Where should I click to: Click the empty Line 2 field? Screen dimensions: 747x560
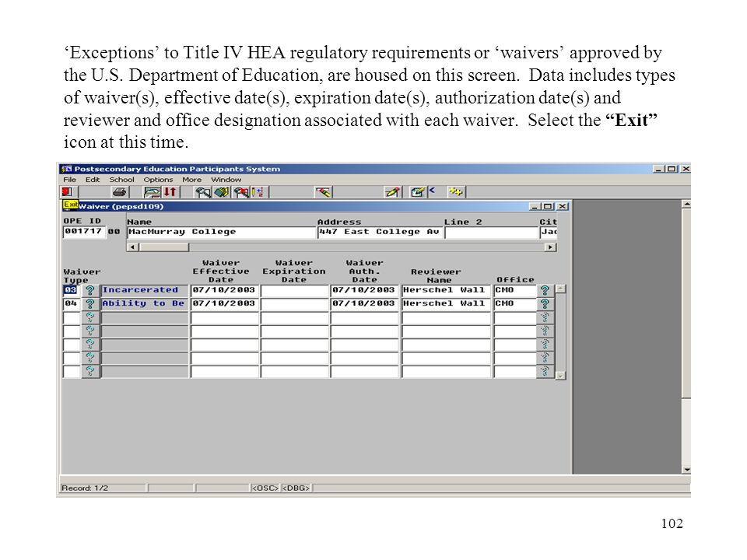pos(491,233)
